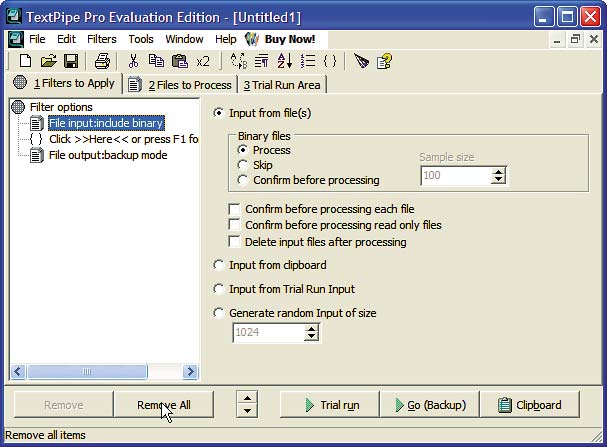Screen dimensions: 607x447
Task: Select Skip binary files option
Action: (x=243, y=165)
